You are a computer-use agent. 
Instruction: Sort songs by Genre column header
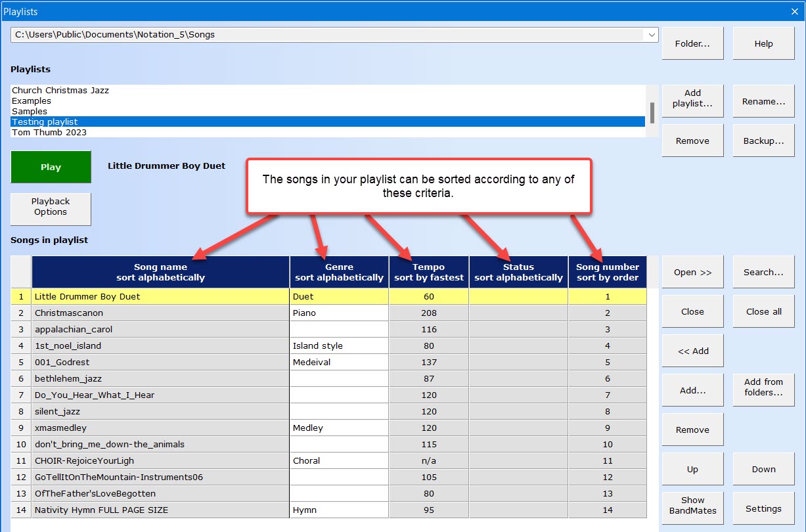pyautogui.click(x=339, y=272)
